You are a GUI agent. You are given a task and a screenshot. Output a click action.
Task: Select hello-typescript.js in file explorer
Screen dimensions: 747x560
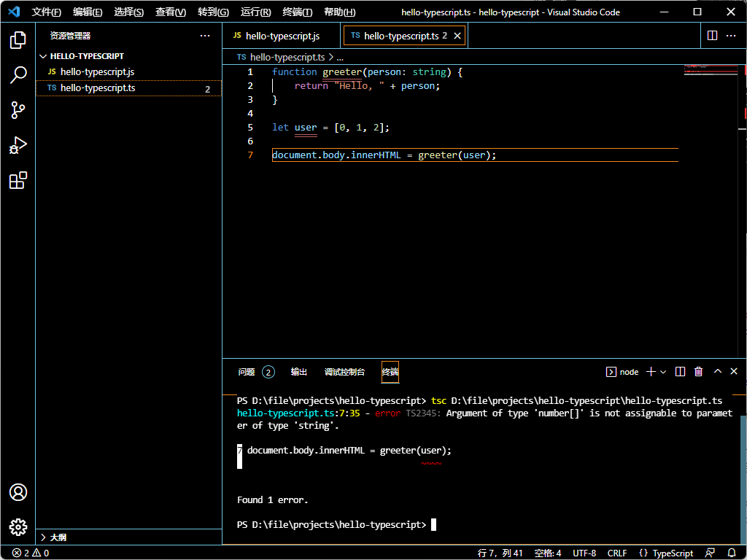pos(97,72)
